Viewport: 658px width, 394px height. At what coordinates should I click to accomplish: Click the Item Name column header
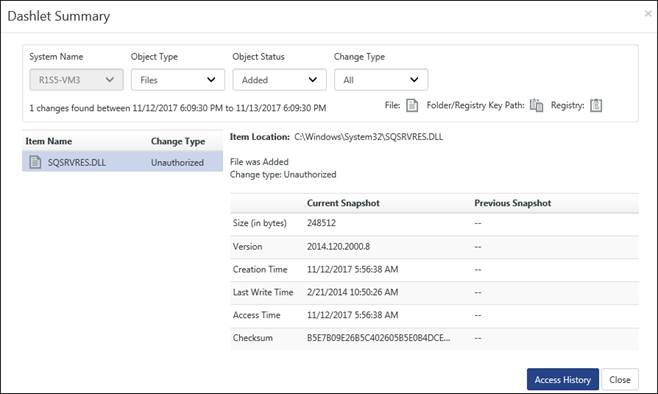[x=49, y=141]
